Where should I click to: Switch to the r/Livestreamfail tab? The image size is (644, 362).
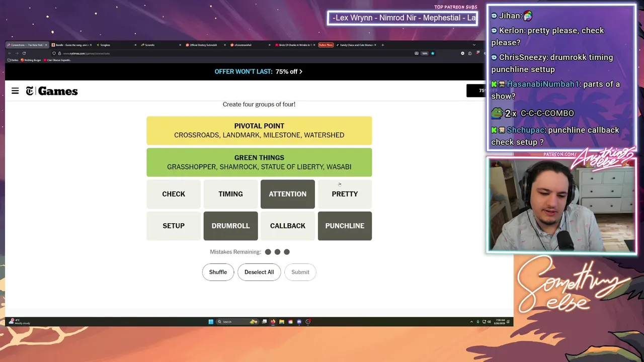pyautogui.click(x=250, y=45)
